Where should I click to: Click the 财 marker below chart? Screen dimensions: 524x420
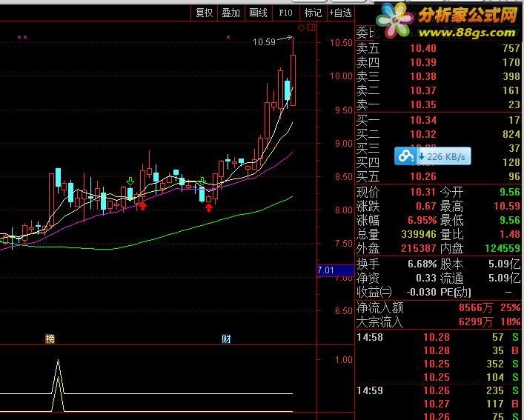click(226, 339)
